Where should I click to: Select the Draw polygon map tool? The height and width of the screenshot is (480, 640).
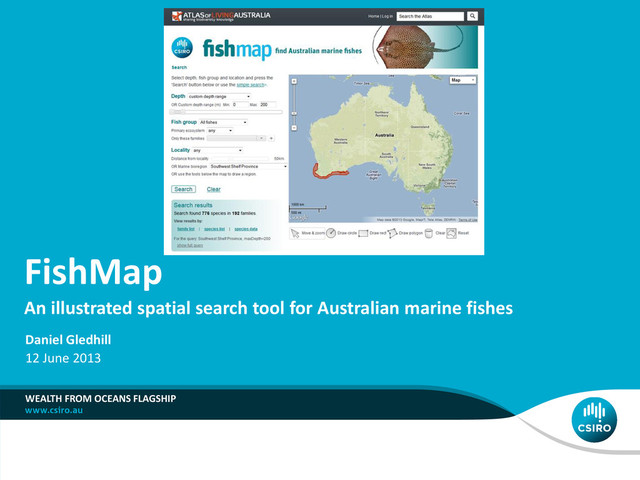(x=405, y=233)
